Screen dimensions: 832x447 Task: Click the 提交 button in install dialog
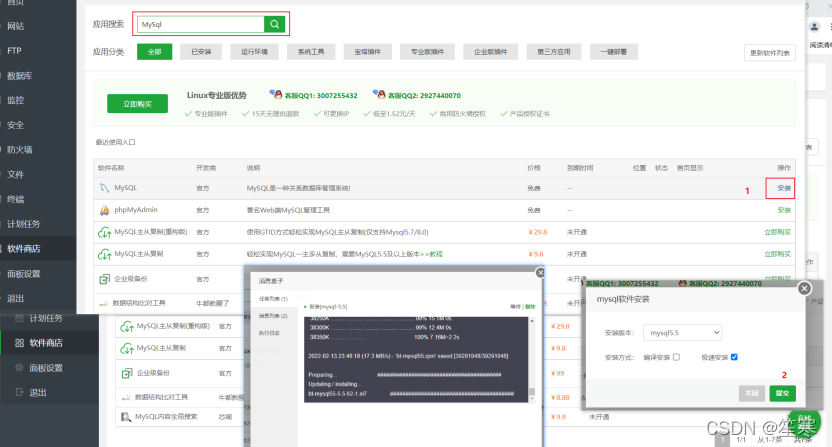point(783,393)
